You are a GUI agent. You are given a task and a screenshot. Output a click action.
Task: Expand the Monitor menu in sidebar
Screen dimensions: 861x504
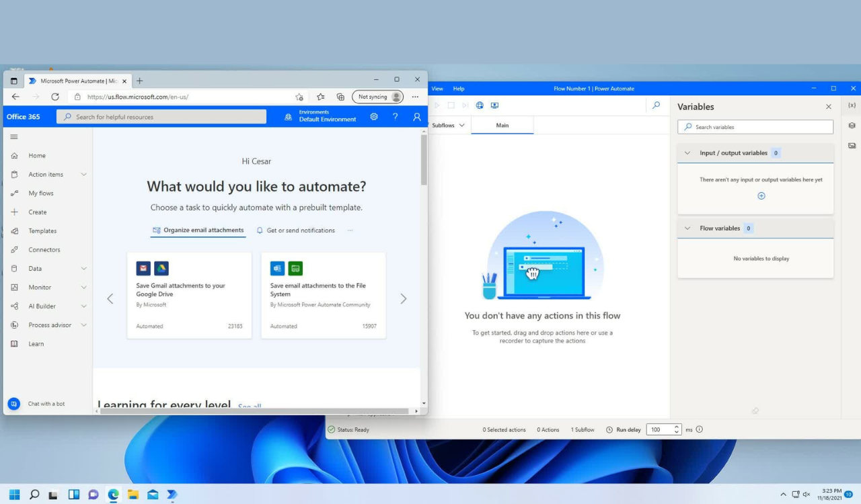coord(84,287)
